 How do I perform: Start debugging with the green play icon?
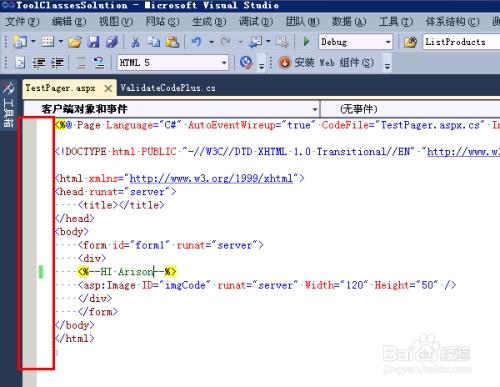306,42
